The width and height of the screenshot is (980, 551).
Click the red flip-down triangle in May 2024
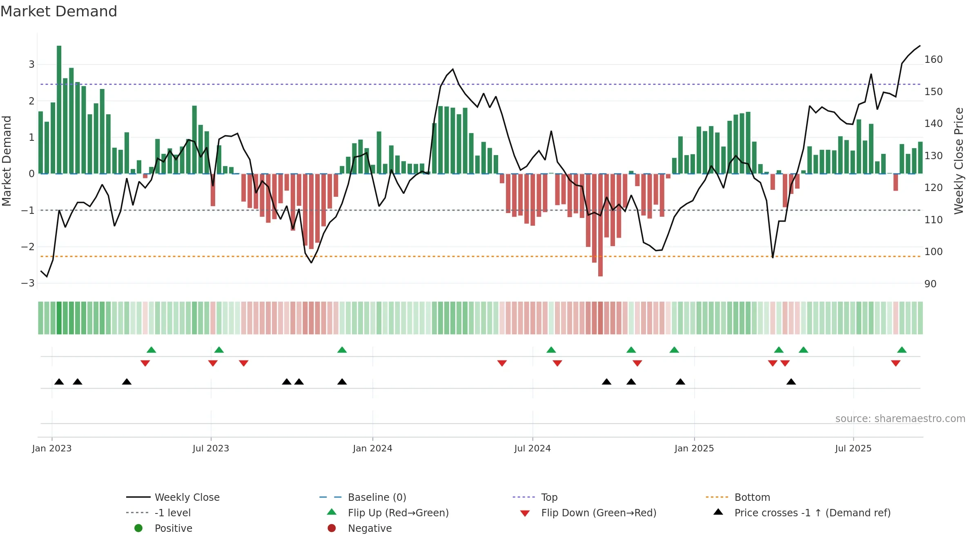click(x=502, y=363)
